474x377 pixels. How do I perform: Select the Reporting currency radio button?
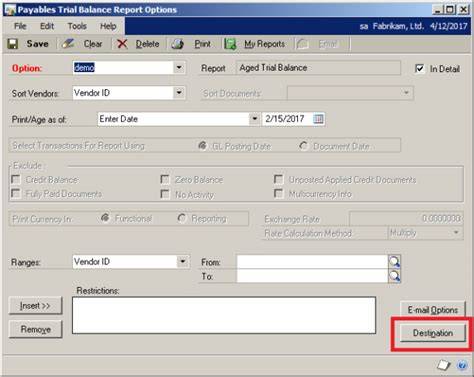tap(182, 218)
